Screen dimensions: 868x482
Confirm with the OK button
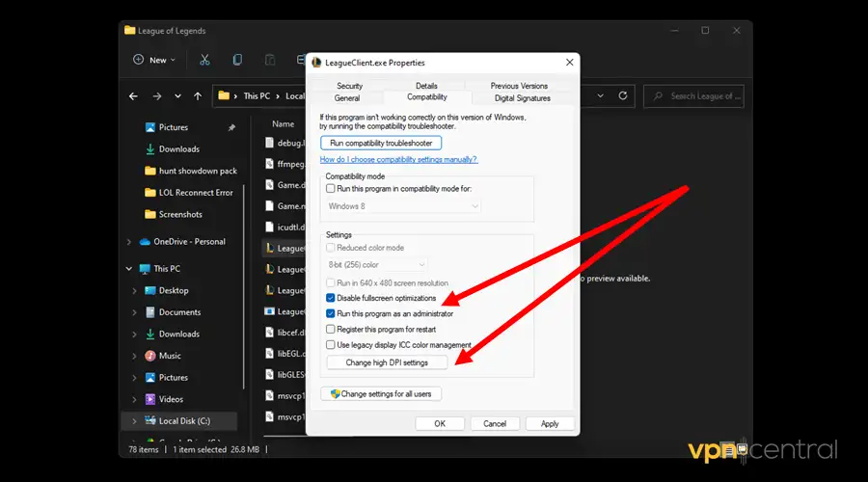point(440,424)
